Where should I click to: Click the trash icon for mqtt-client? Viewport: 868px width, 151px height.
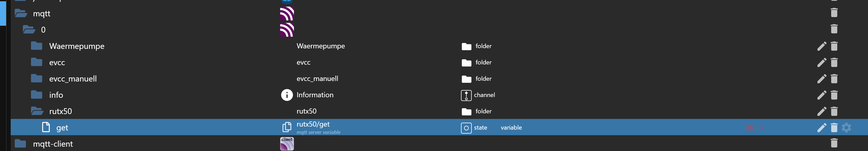[834, 143]
